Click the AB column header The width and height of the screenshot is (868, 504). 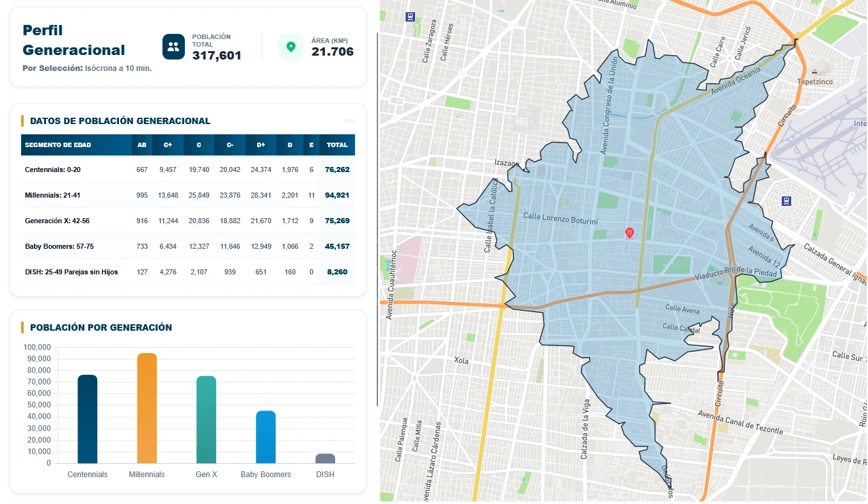click(x=142, y=145)
